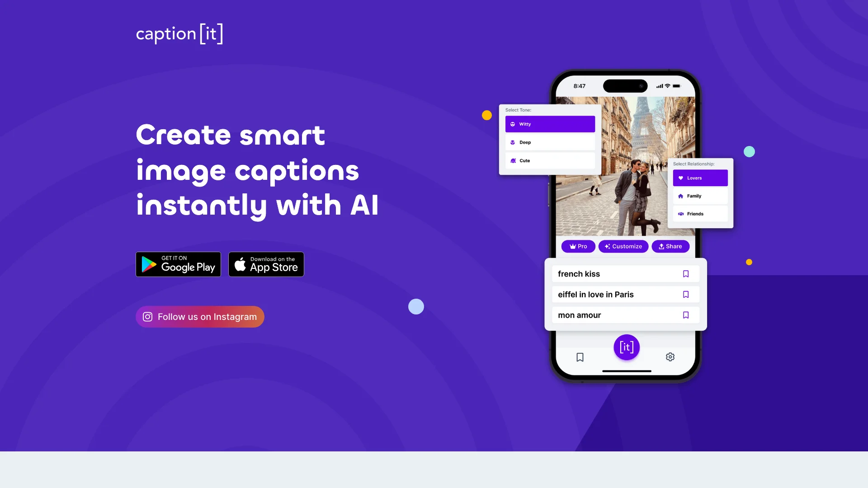Screen dimensions: 868x488
Task: Select 'Family' relationship option
Action: [700, 196]
